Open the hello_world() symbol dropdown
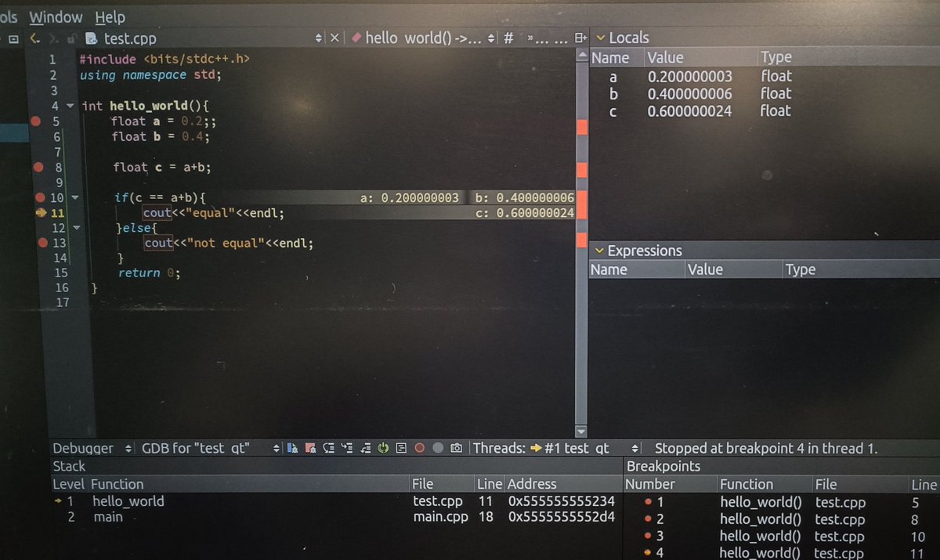940x560 pixels. pos(491,38)
